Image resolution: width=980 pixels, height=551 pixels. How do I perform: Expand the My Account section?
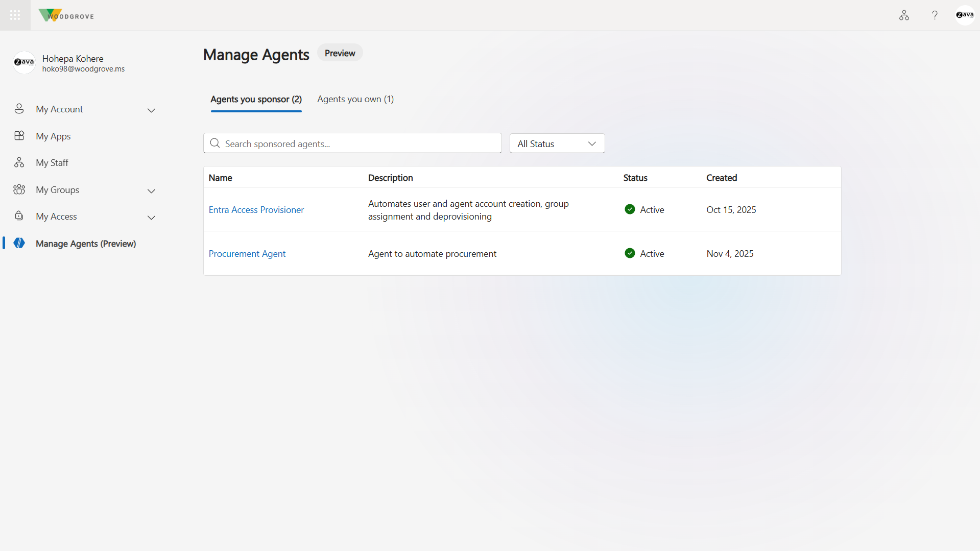click(152, 110)
